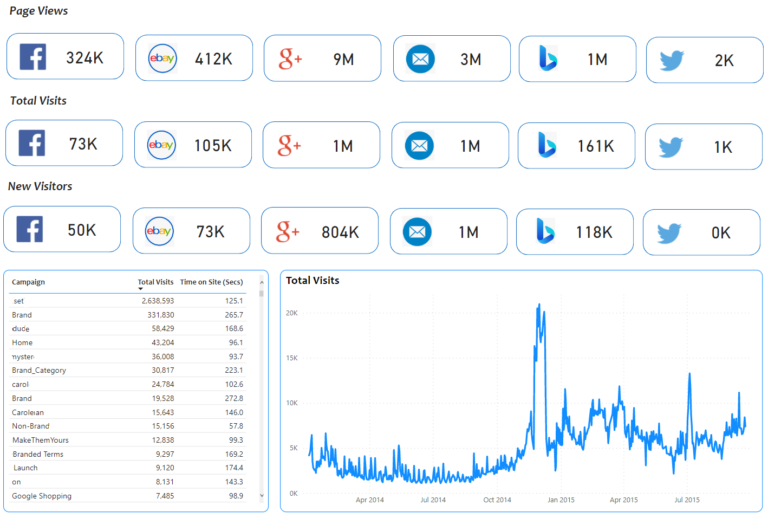
Task: Click the sort arrow under Total Visits header
Action: [x=141, y=289]
